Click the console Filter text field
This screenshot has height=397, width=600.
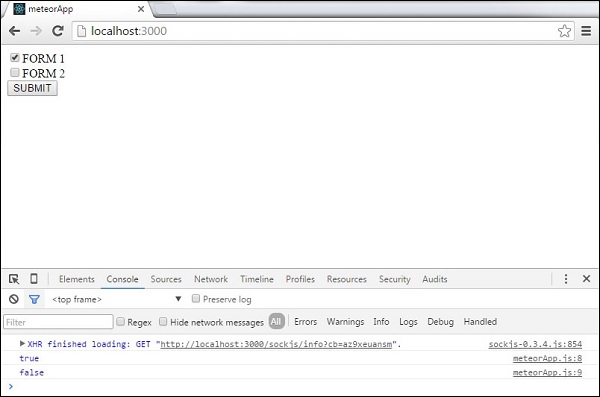58,322
